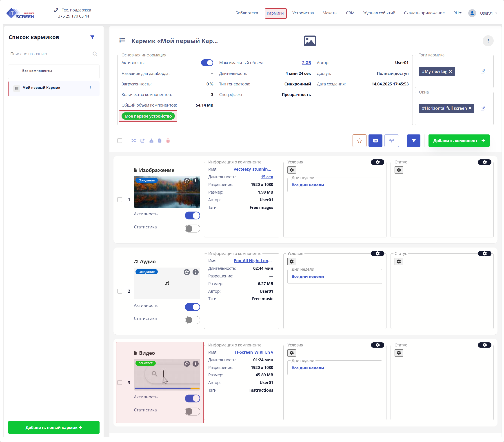
Task: Check the Video component checkbox
Action: pos(120,383)
